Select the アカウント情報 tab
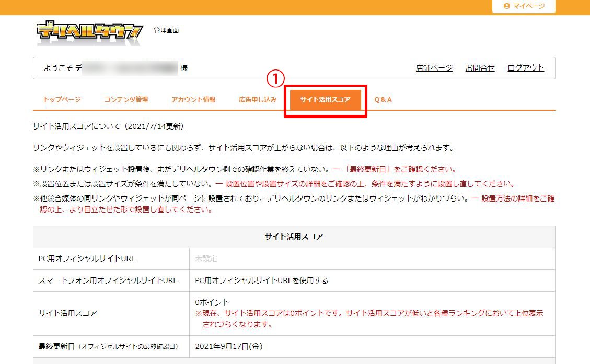 [193, 99]
